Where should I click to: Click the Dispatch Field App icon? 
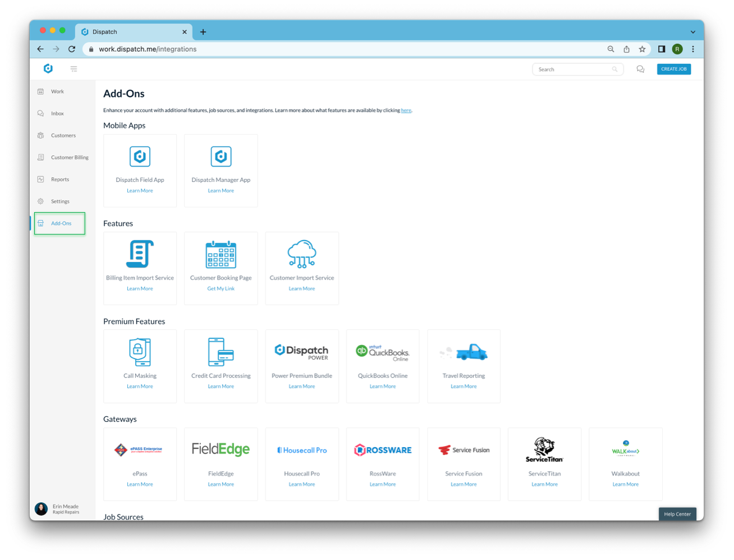pos(140,157)
